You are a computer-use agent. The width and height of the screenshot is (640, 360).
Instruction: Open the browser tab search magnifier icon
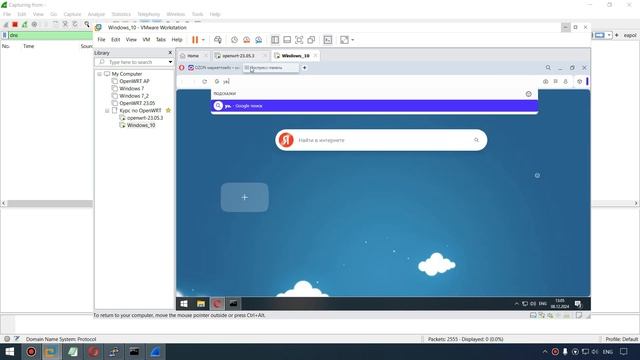(x=548, y=68)
